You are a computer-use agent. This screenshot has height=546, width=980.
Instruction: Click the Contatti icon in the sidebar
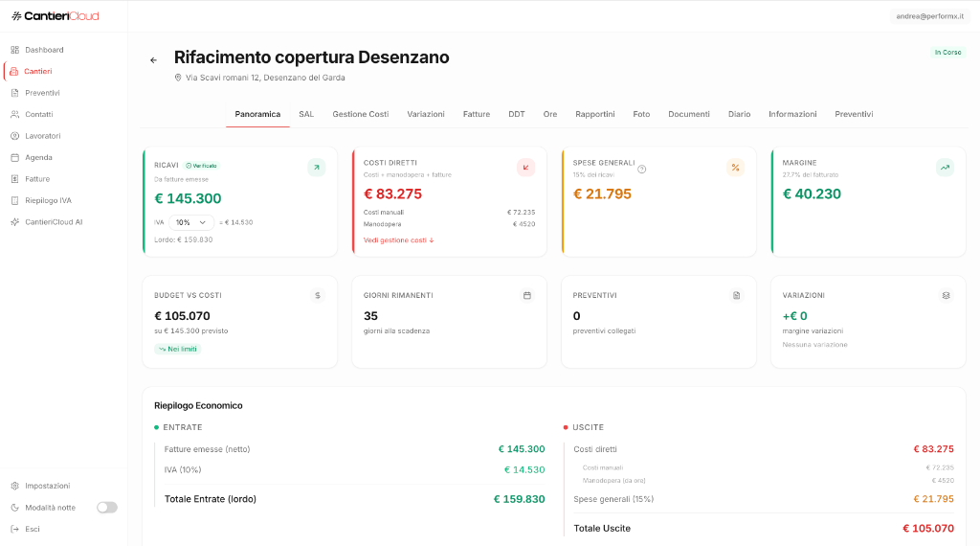(15, 114)
